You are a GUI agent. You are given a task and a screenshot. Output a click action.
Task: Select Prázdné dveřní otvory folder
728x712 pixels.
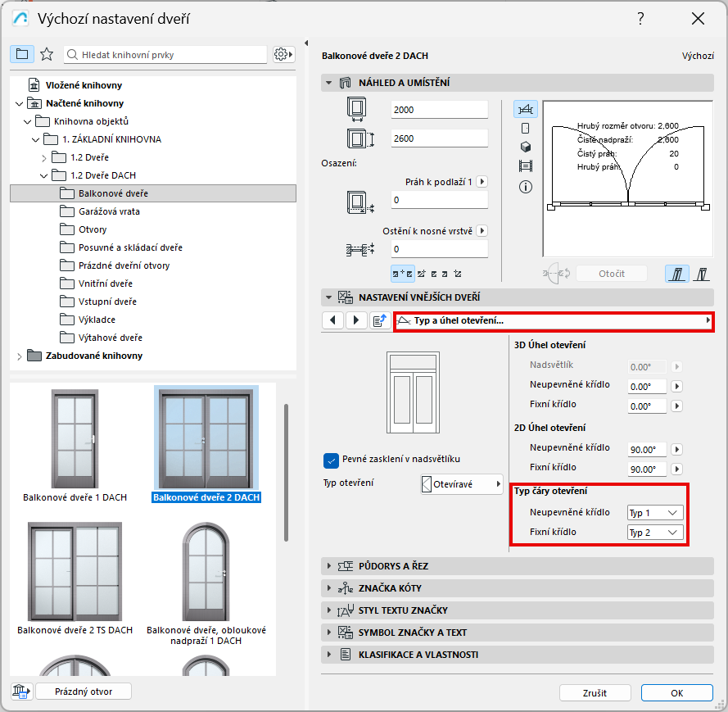coord(124,265)
